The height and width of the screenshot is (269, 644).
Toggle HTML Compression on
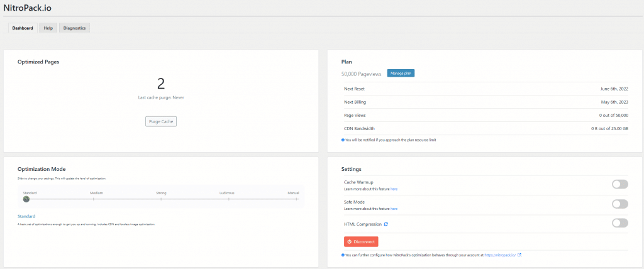(x=619, y=223)
